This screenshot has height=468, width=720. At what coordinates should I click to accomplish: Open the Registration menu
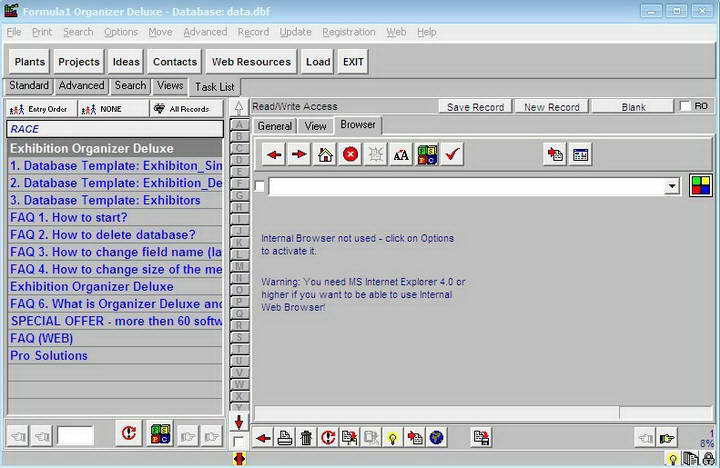[x=349, y=32]
